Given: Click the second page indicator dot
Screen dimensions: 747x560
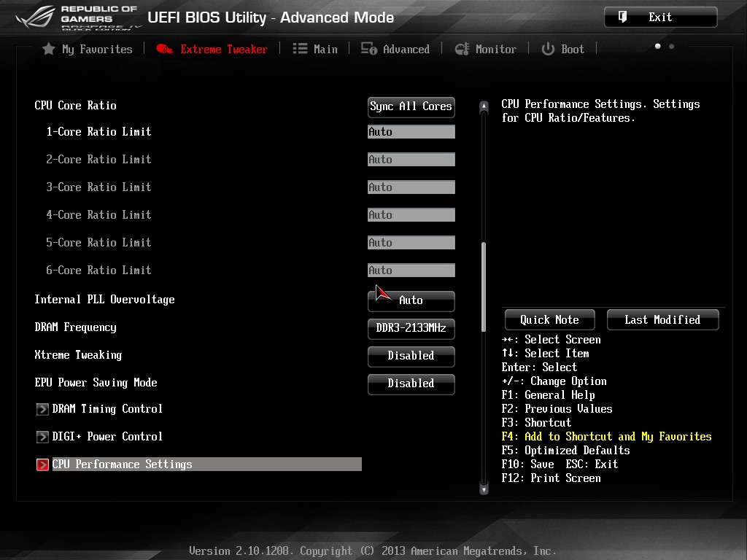Looking at the screenshot, I should (x=672, y=46).
